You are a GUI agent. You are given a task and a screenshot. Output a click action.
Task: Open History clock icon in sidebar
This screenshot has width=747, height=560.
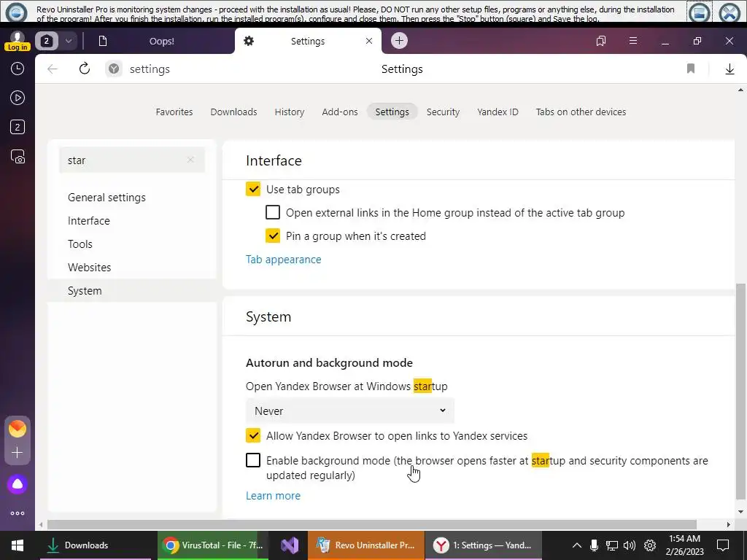[18, 69]
